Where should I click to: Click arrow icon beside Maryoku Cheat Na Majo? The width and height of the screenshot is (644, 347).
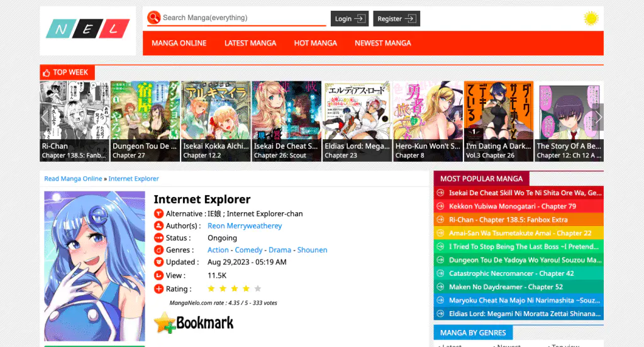[440, 300]
